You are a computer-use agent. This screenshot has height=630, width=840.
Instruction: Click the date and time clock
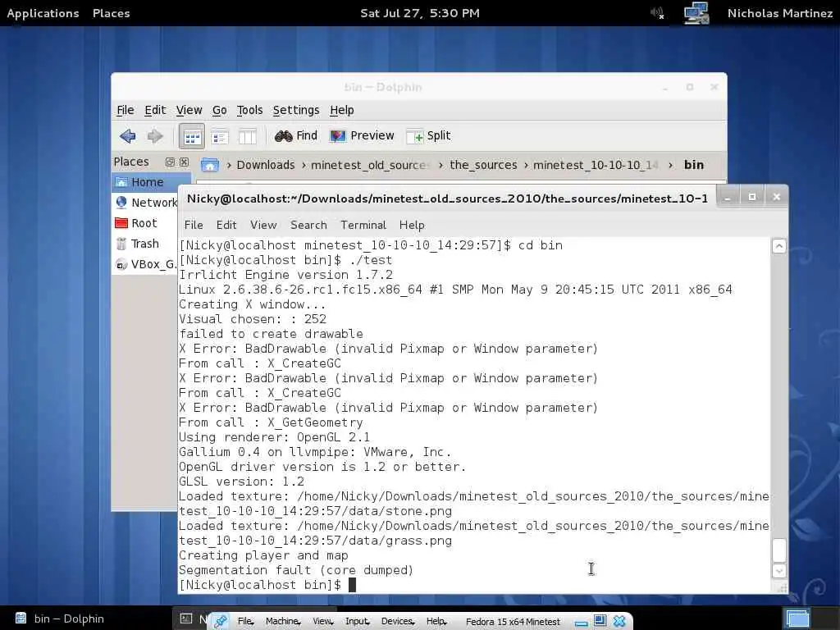(420, 13)
